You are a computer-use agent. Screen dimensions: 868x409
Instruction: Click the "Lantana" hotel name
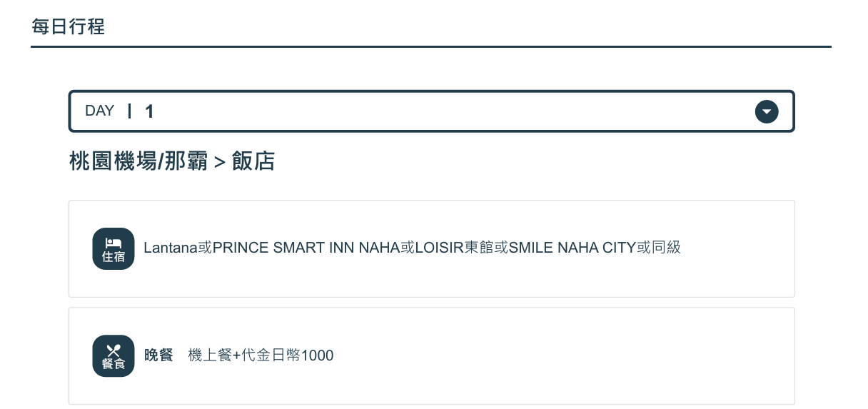(171, 248)
